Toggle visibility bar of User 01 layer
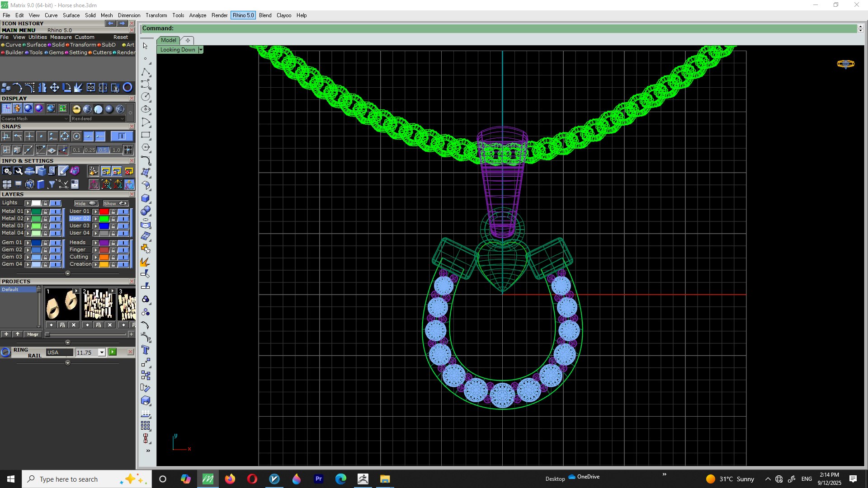Image resolution: width=868 pixels, height=488 pixels. pyautogui.click(x=123, y=211)
